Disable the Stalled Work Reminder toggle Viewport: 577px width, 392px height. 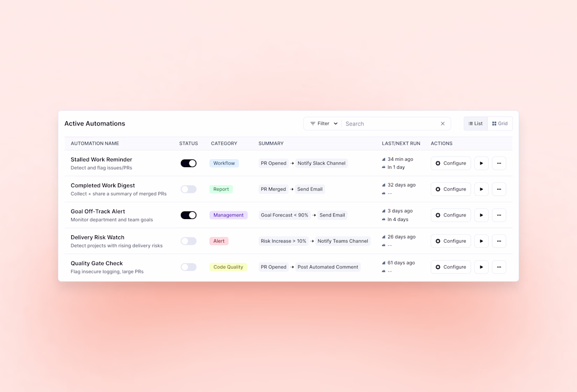(x=188, y=164)
